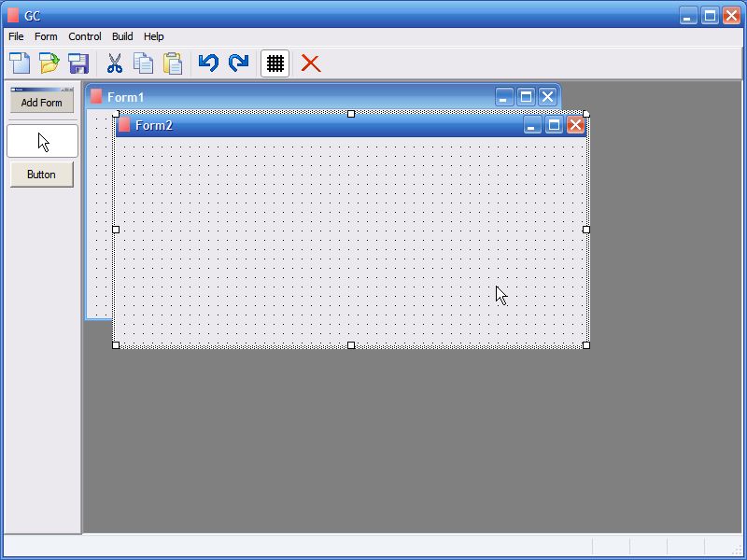747x560 pixels.
Task: Click Form2 bottom-left resize handle
Action: pyautogui.click(x=116, y=345)
